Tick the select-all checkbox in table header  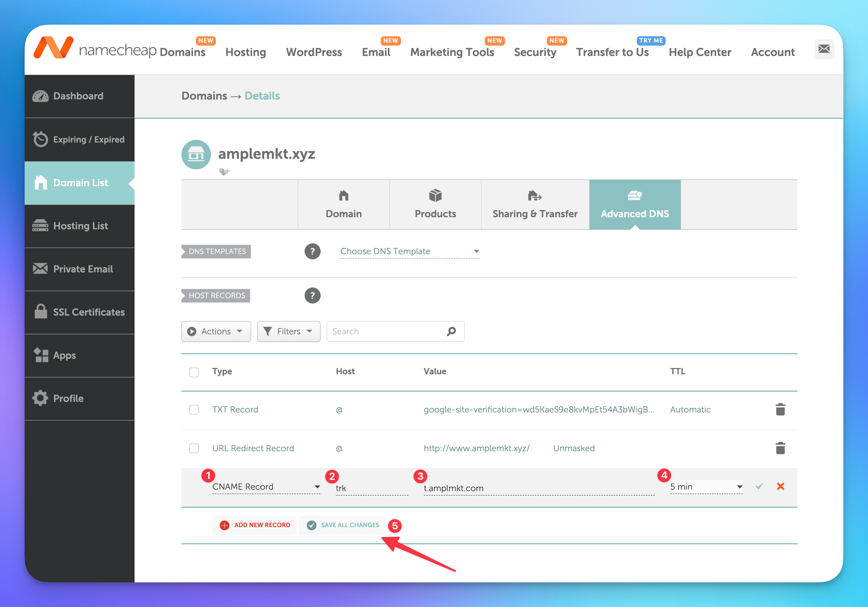(194, 372)
